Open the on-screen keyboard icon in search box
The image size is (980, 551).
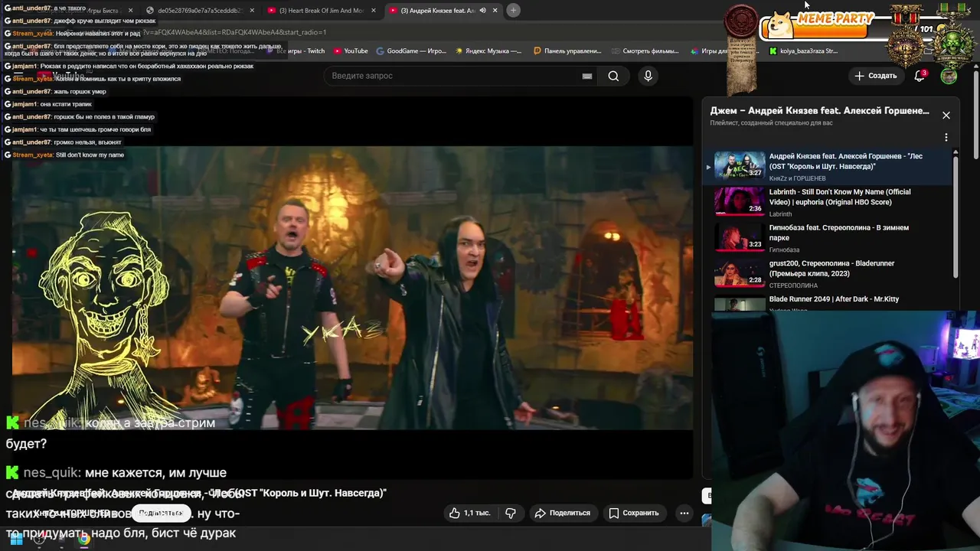pyautogui.click(x=587, y=76)
